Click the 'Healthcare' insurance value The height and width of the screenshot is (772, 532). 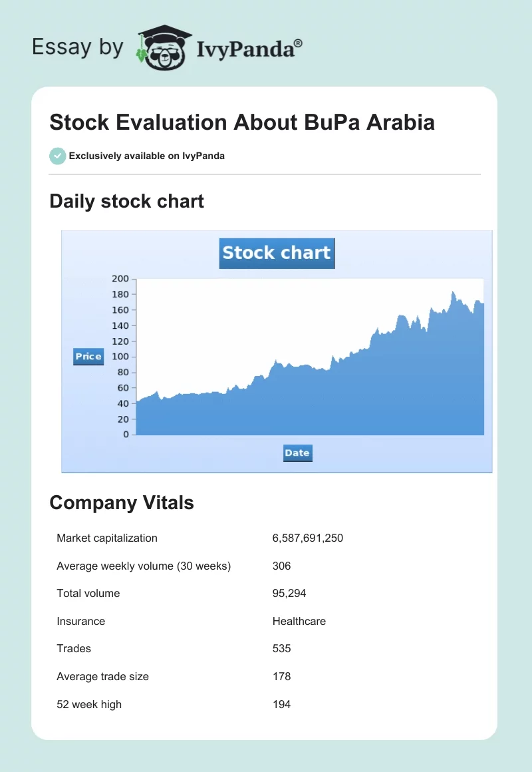pyautogui.click(x=299, y=621)
